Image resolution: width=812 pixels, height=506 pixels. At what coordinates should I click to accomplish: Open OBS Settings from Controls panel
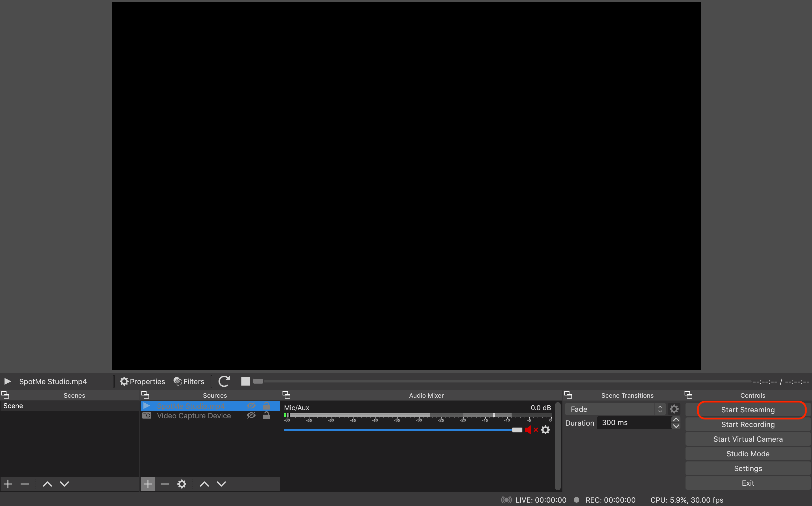tap(748, 468)
